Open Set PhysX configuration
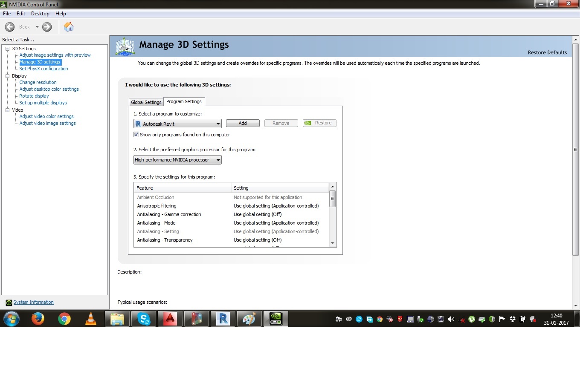 (43, 69)
